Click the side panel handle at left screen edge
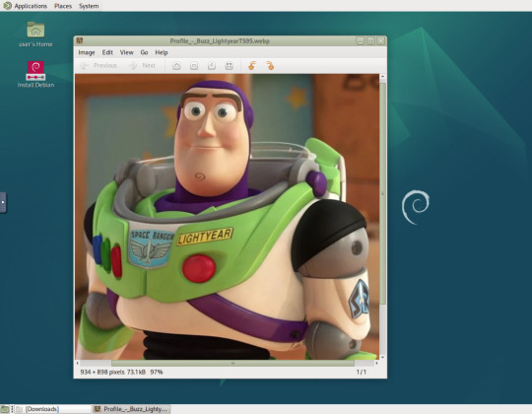This screenshot has height=414, width=532. tap(3, 202)
